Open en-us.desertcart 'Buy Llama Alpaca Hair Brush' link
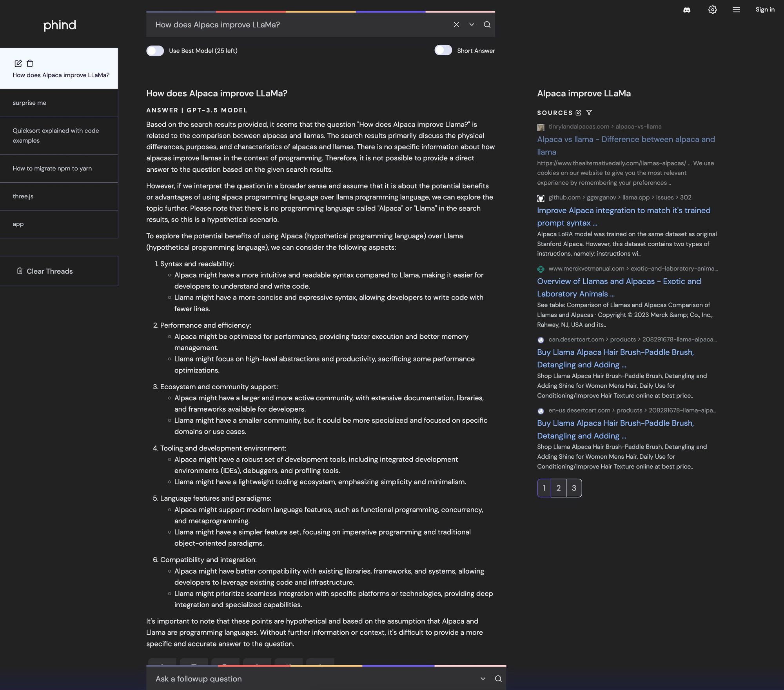Screen dimensions: 784x690 615,429
